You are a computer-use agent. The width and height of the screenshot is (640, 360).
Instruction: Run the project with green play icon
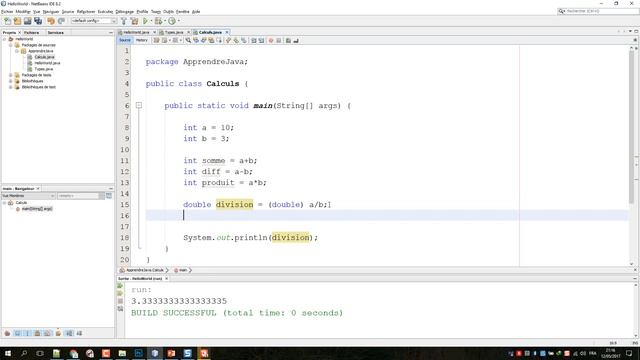pos(145,21)
